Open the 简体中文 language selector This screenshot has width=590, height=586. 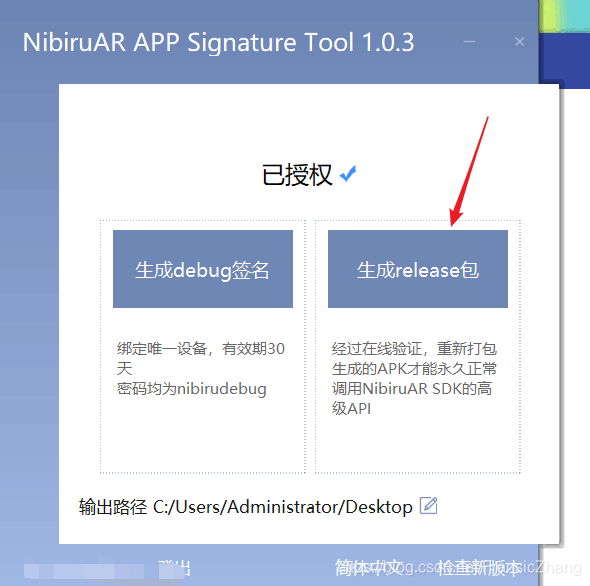point(369,567)
